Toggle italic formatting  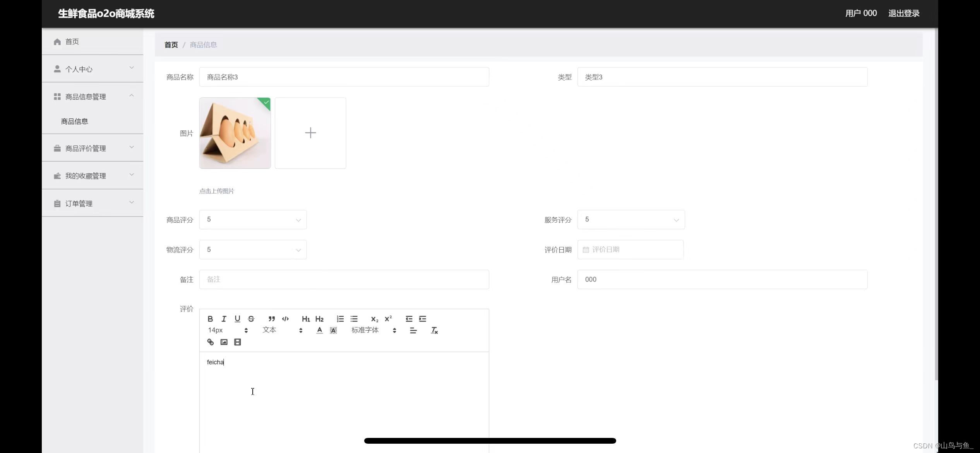point(224,319)
